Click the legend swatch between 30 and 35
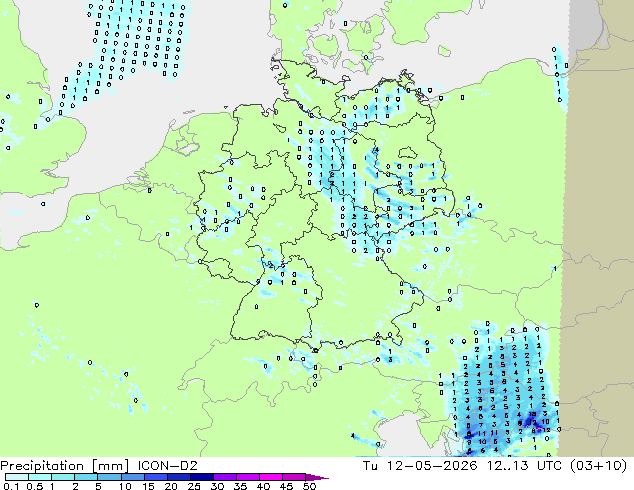This screenshot has width=634, height=490. pyautogui.click(x=224, y=477)
